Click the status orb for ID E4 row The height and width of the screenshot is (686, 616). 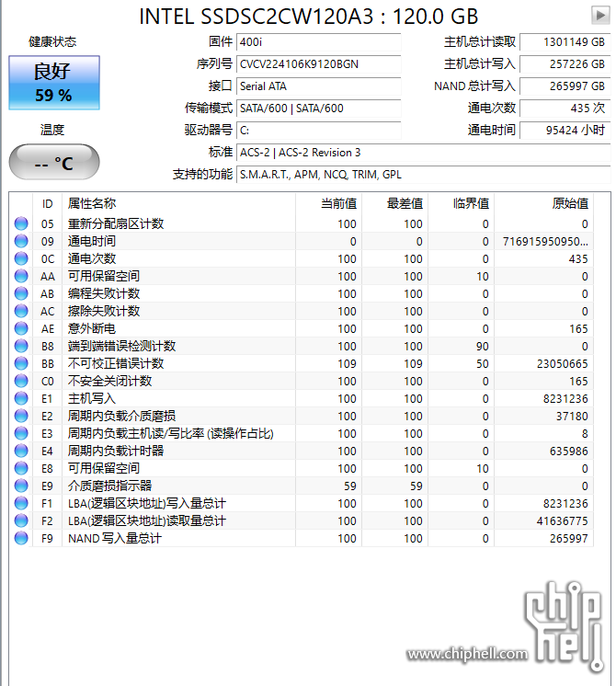click(x=21, y=451)
